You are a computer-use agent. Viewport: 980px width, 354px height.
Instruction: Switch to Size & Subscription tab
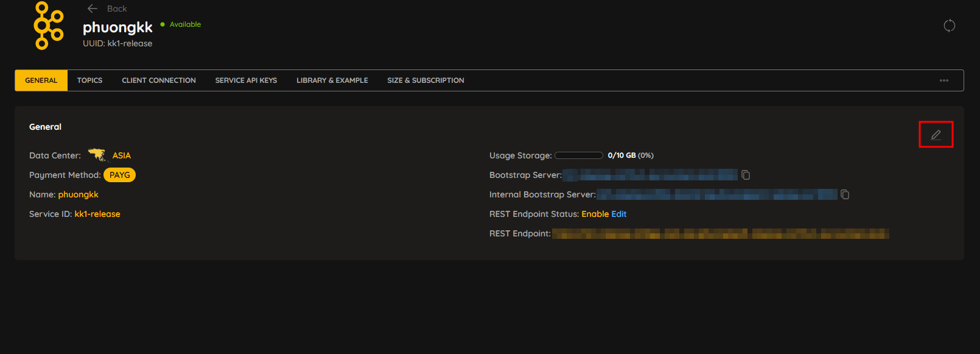pyautogui.click(x=425, y=80)
